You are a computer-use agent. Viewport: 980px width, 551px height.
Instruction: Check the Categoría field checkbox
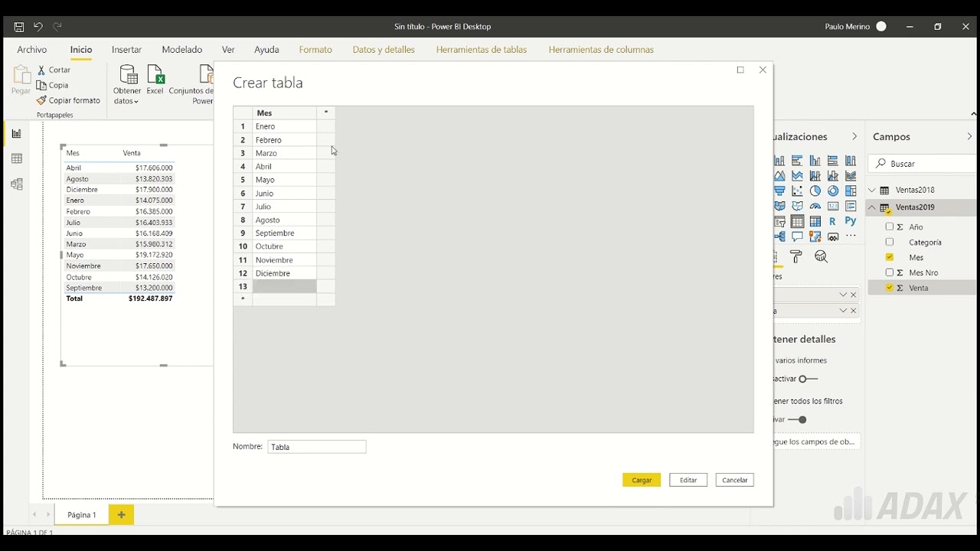(890, 242)
